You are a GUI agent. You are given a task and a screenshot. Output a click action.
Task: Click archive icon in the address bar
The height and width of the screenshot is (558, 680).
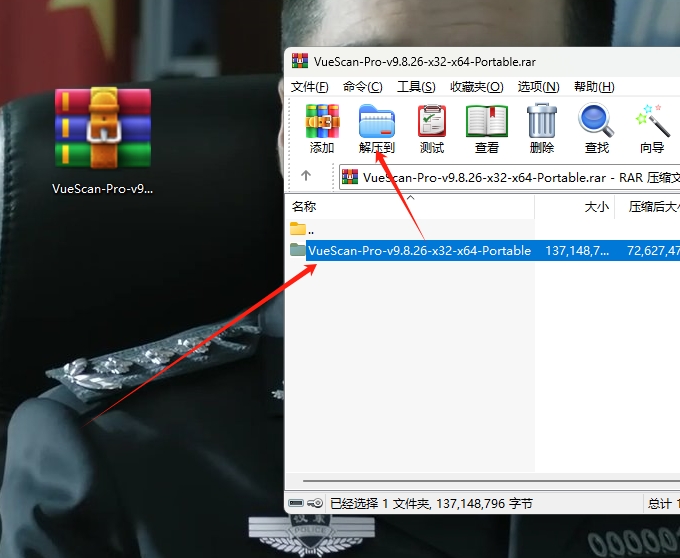tap(350, 177)
